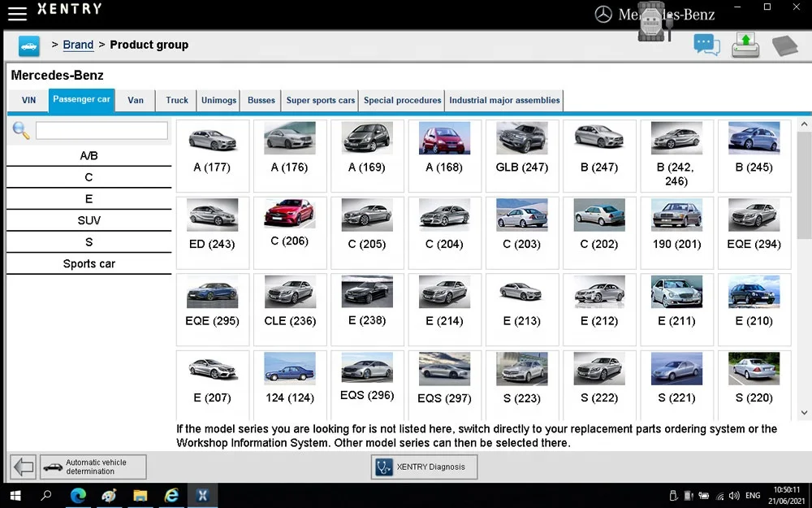Select the Super sports cars tab

(x=320, y=101)
